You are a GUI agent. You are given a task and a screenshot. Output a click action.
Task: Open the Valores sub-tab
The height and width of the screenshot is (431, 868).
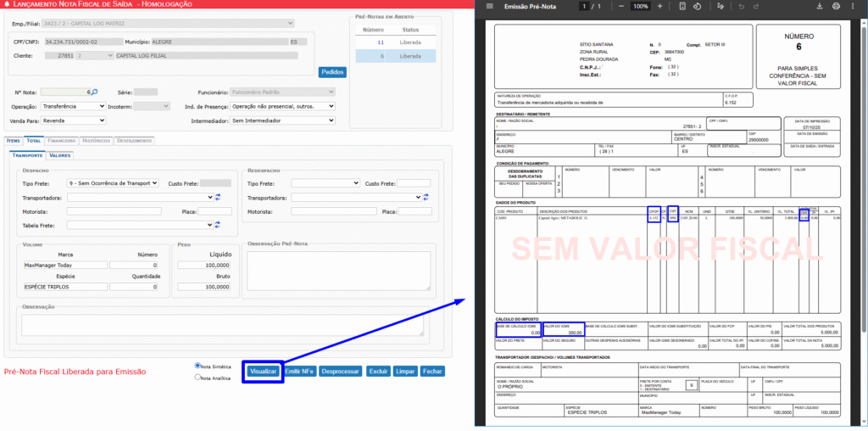[x=59, y=155]
